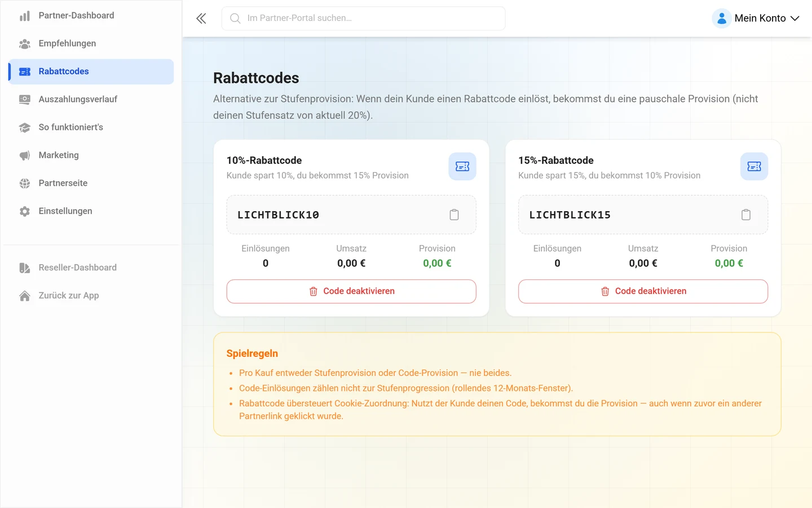Click the Partner-Dashboard bar chart icon
The width and height of the screenshot is (812, 508).
(25, 16)
